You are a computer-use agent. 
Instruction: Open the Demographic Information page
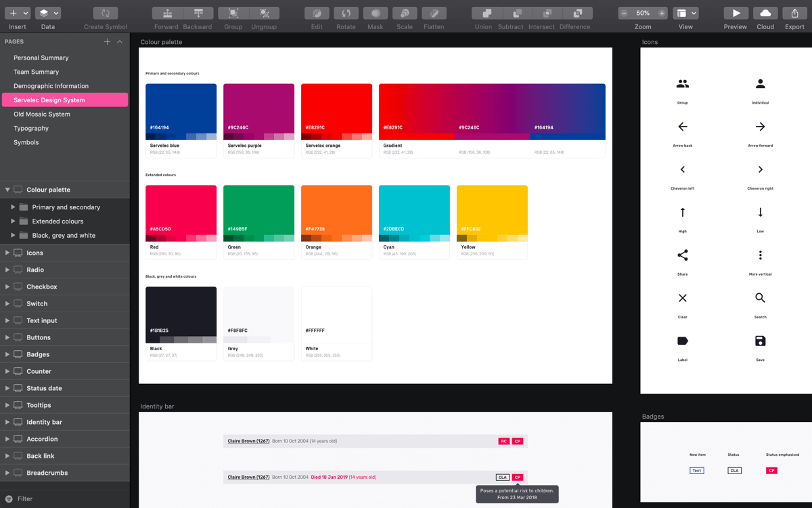(65, 86)
